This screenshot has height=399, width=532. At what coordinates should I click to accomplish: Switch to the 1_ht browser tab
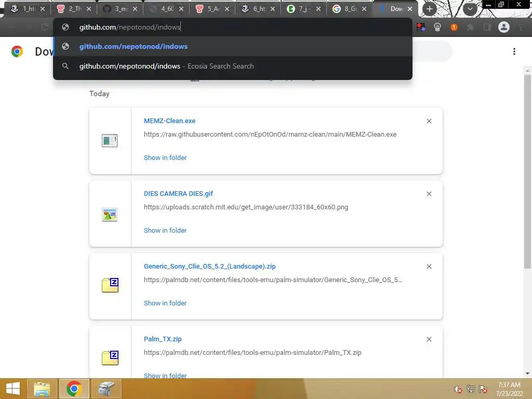coord(28,9)
